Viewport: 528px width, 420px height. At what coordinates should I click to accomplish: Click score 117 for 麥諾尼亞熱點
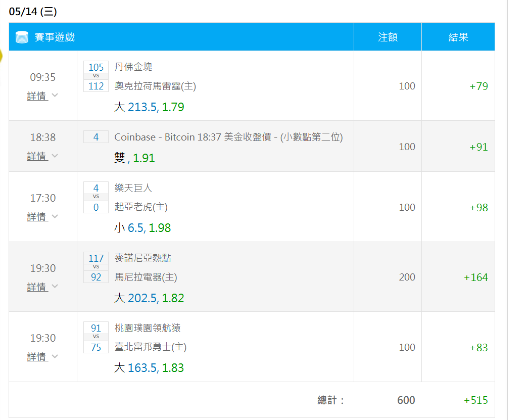pyautogui.click(x=96, y=258)
